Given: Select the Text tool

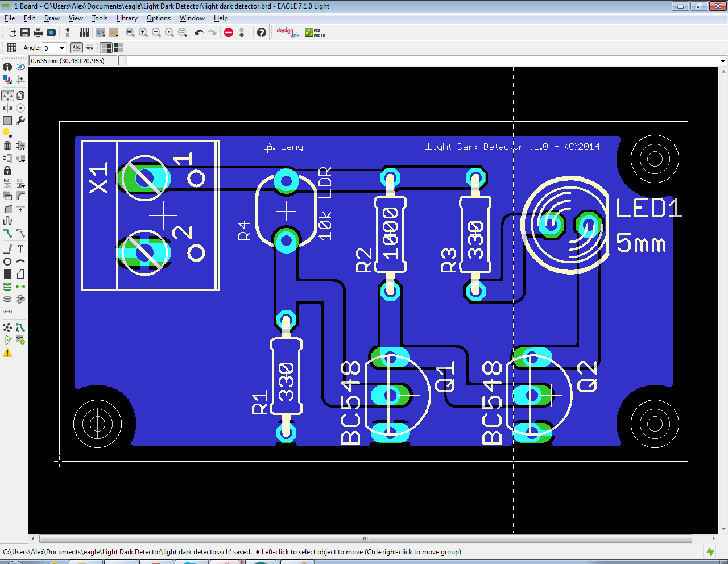Looking at the screenshot, I should (x=20, y=248).
